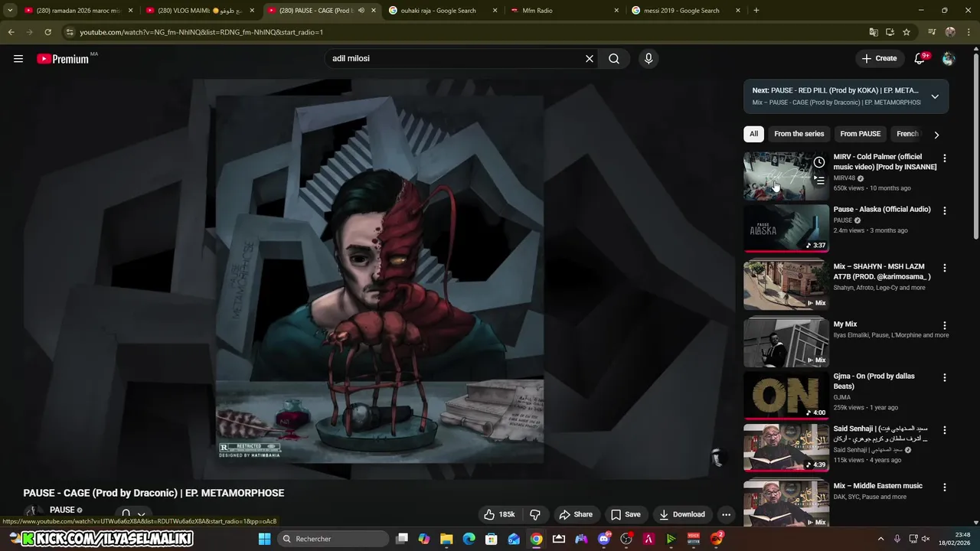Image resolution: width=980 pixels, height=551 pixels.
Task: Clear the 'adil milosi' search text
Action: tap(590, 58)
